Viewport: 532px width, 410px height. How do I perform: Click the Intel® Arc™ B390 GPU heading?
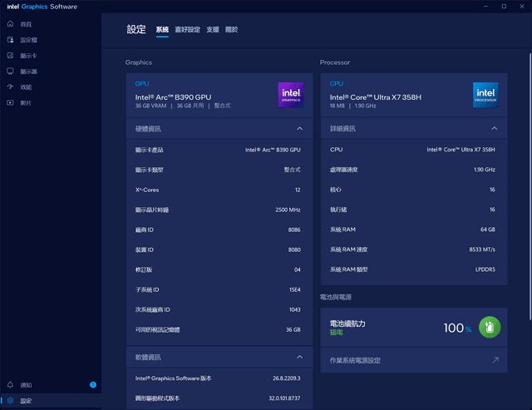(173, 97)
